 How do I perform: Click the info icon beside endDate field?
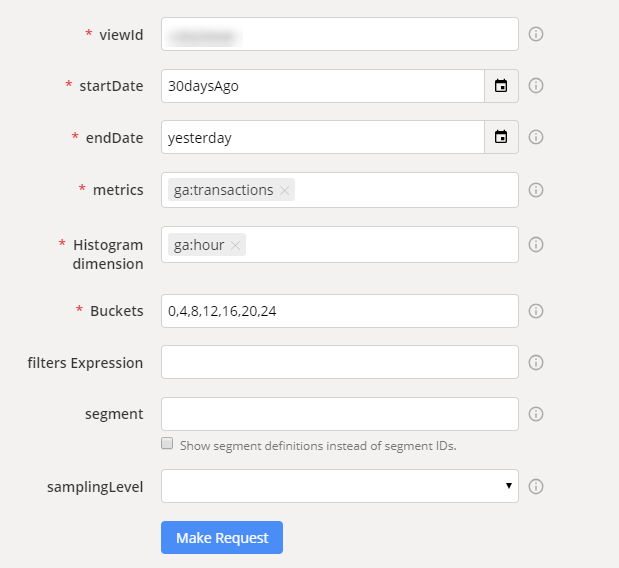click(535, 137)
